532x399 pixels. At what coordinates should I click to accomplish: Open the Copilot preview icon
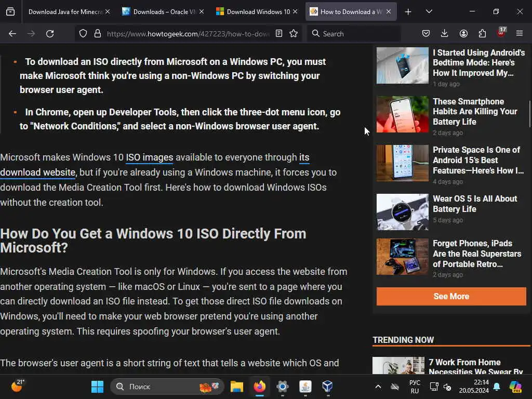[x=515, y=387]
